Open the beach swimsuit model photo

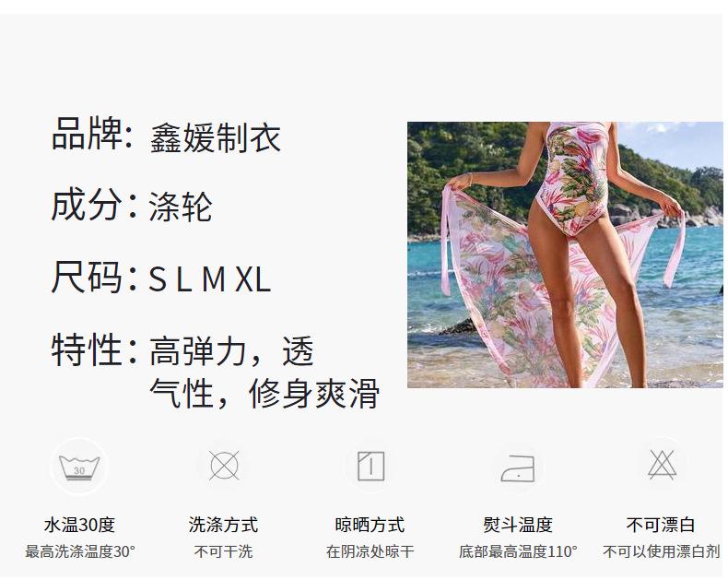tap(565, 254)
